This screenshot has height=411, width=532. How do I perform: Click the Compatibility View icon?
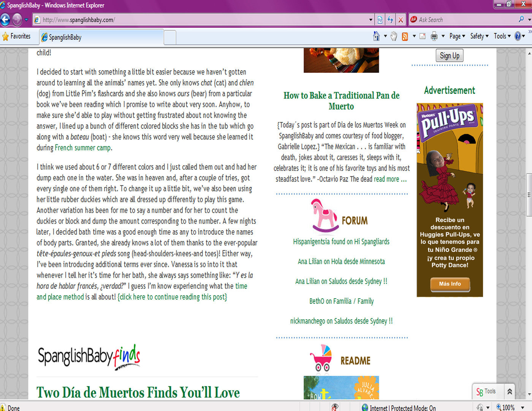tap(380, 20)
